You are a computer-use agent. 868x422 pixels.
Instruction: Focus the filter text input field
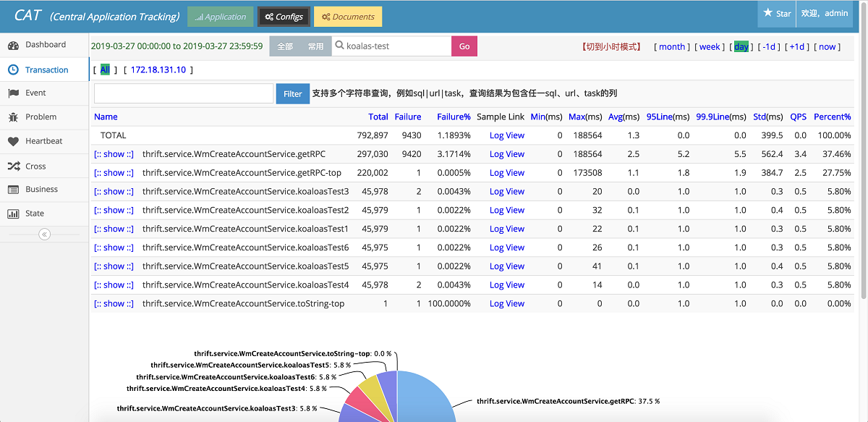(x=182, y=94)
